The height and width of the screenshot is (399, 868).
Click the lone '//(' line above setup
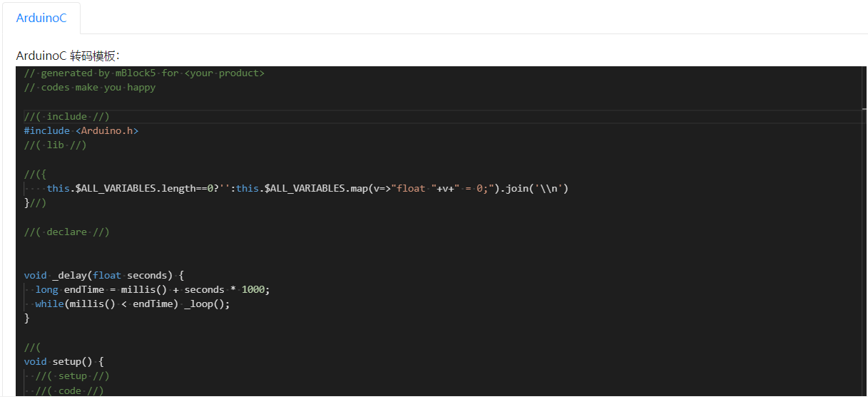(x=32, y=347)
